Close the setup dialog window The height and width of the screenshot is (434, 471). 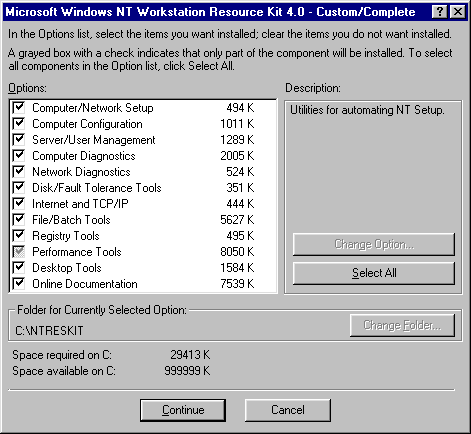click(458, 12)
